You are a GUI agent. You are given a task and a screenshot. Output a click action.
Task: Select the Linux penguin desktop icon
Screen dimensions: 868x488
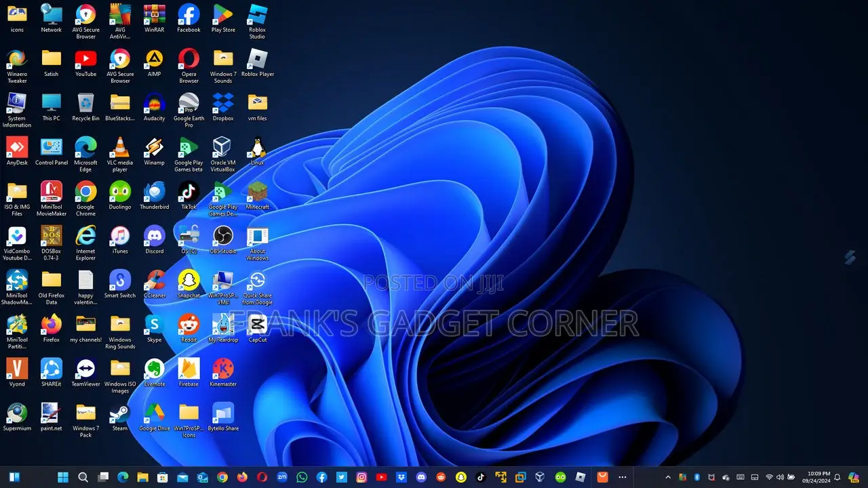point(257,151)
